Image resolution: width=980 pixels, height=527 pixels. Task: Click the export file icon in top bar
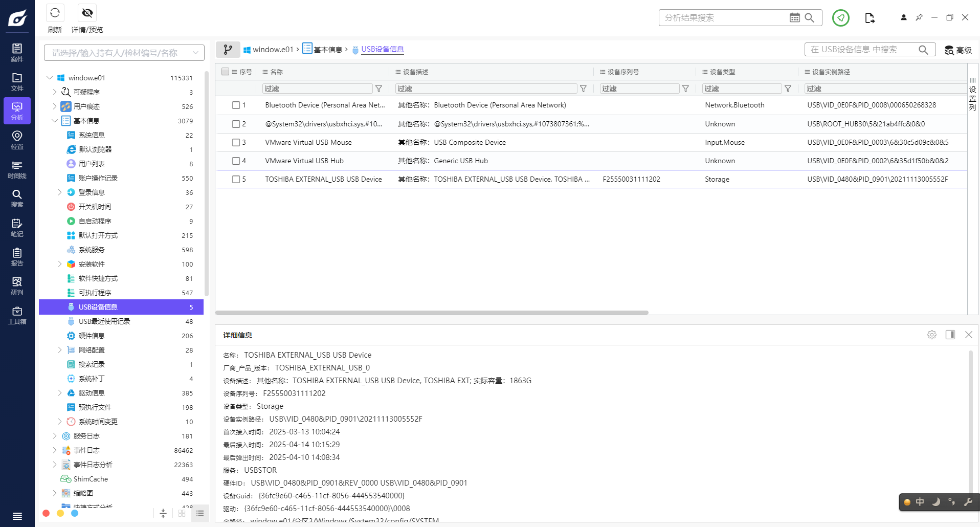870,18
